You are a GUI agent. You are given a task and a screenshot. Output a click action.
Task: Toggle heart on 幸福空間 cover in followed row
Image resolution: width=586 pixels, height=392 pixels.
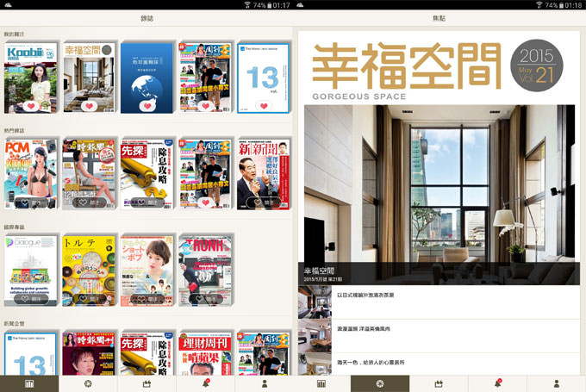(x=89, y=106)
